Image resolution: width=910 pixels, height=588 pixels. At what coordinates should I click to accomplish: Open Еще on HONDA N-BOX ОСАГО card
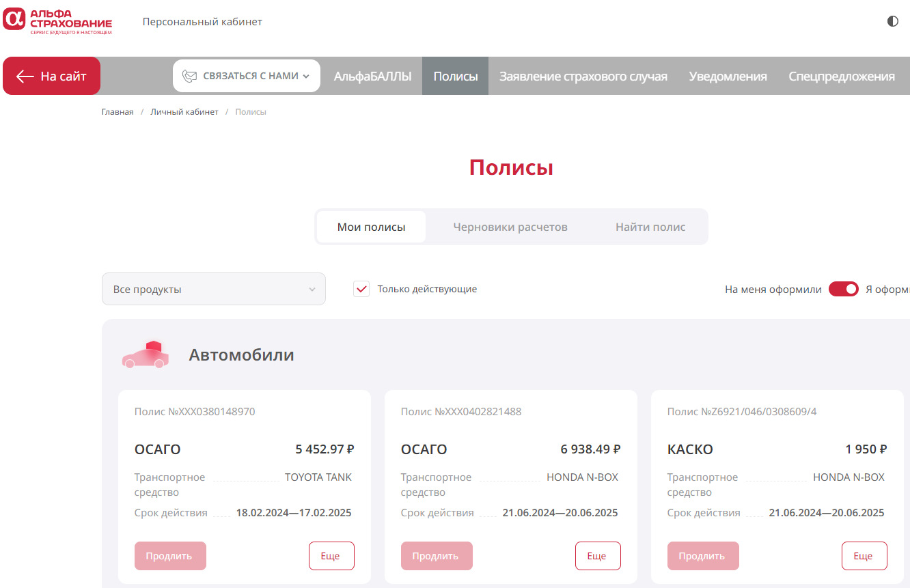[x=598, y=556]
